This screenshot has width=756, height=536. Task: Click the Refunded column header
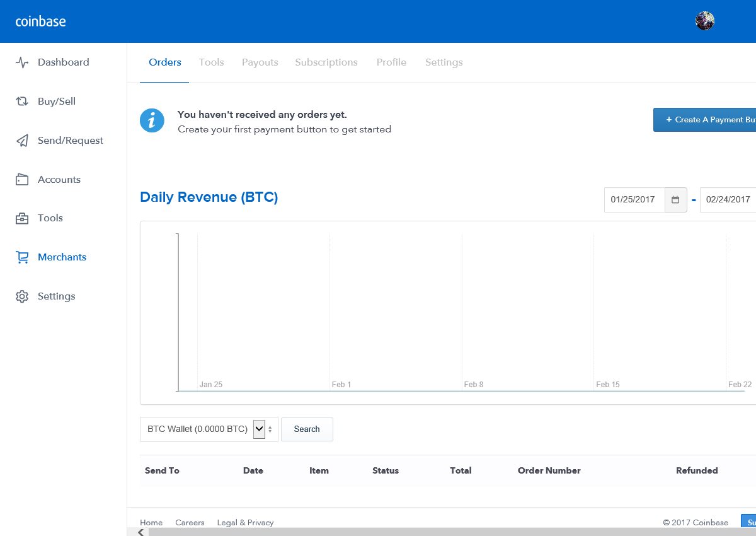(697, 470)
